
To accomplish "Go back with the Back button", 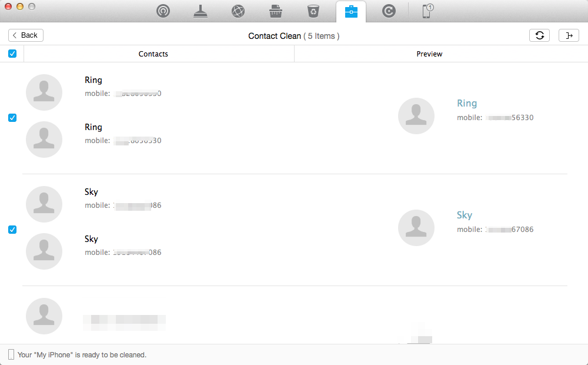I will (x=26, y=35).
